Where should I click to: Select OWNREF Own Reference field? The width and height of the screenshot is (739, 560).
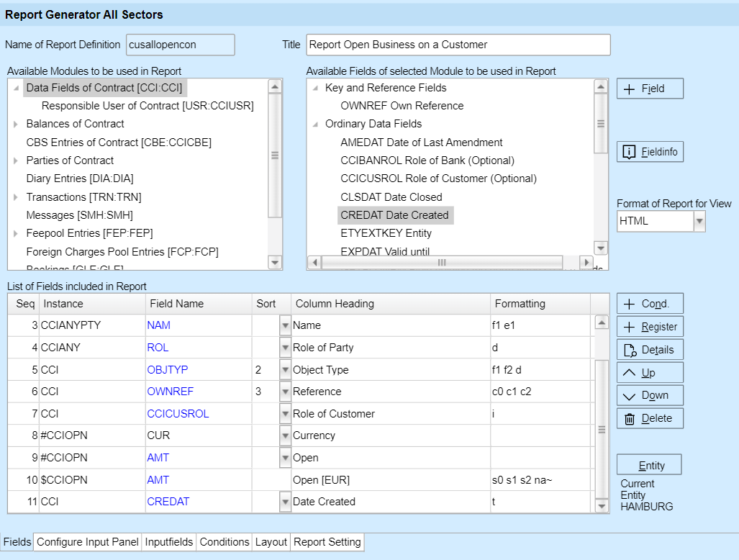(402, 106)
